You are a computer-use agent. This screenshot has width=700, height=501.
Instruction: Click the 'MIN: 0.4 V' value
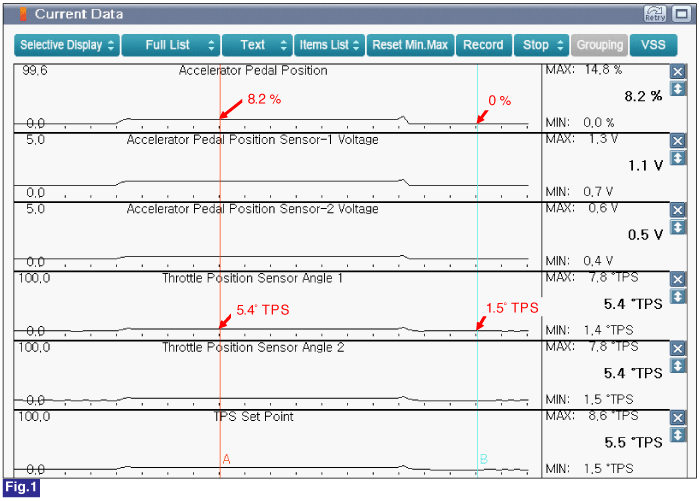[x=579, y=261]
